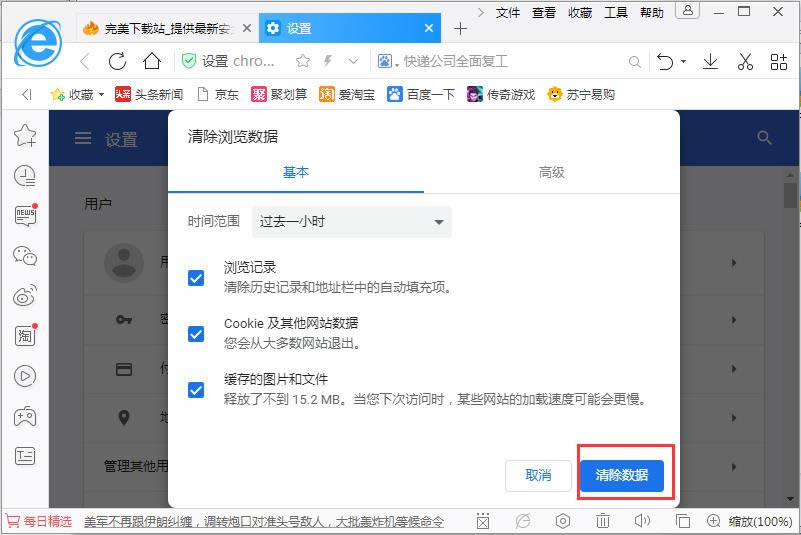Click the star favorites icon in sidebar
The width and height of the screenshot is (801, 535).
[25, 135]
